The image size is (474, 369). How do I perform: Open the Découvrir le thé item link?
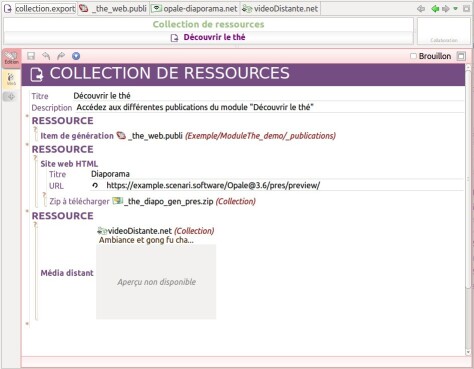pos(214,37)
